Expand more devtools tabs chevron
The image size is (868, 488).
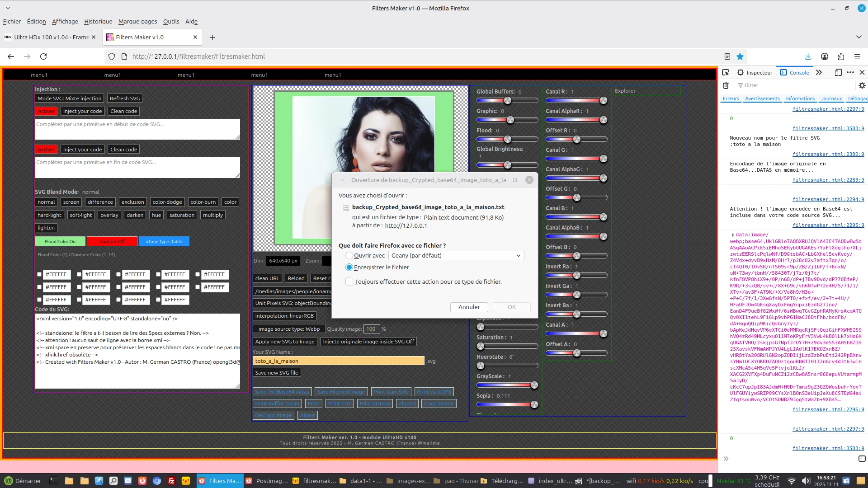[819, 72]
